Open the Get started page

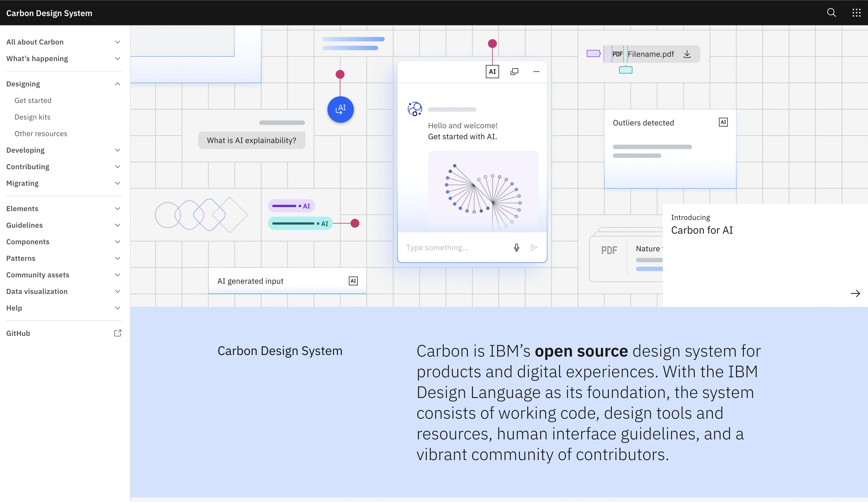tap(33, 101)
